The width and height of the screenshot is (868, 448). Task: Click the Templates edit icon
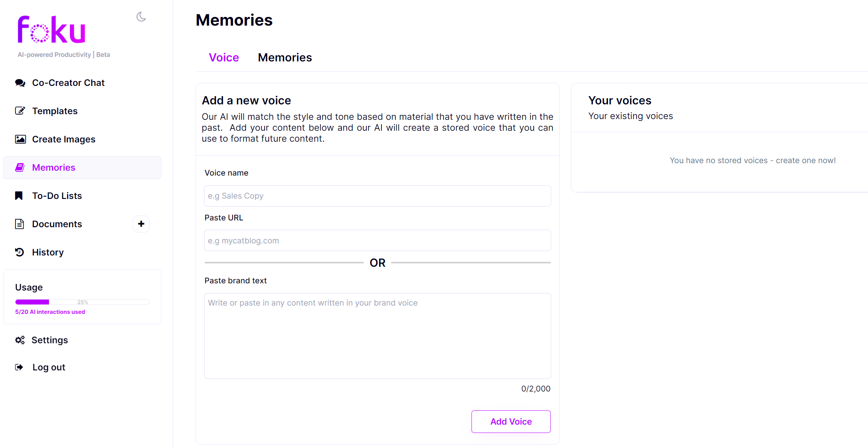20,111
